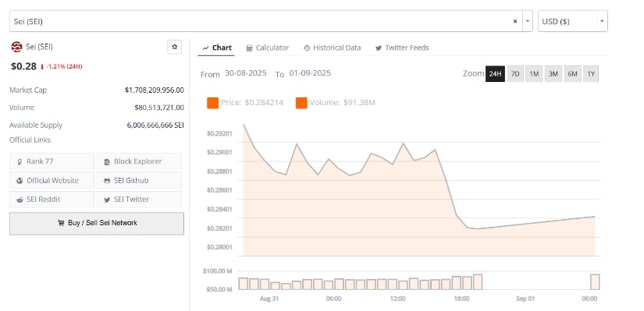Click the Chart tab line icon
644x311 pixels.
pos(206,48)
